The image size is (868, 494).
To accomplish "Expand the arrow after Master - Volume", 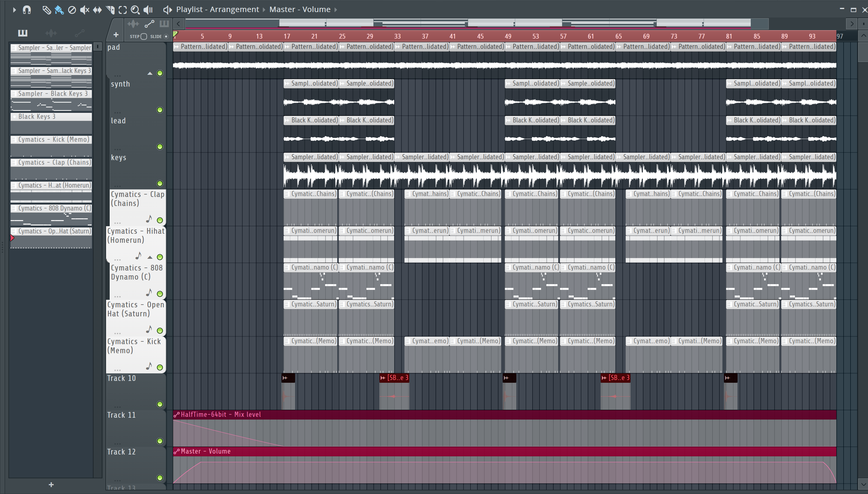I will (336, 10).
